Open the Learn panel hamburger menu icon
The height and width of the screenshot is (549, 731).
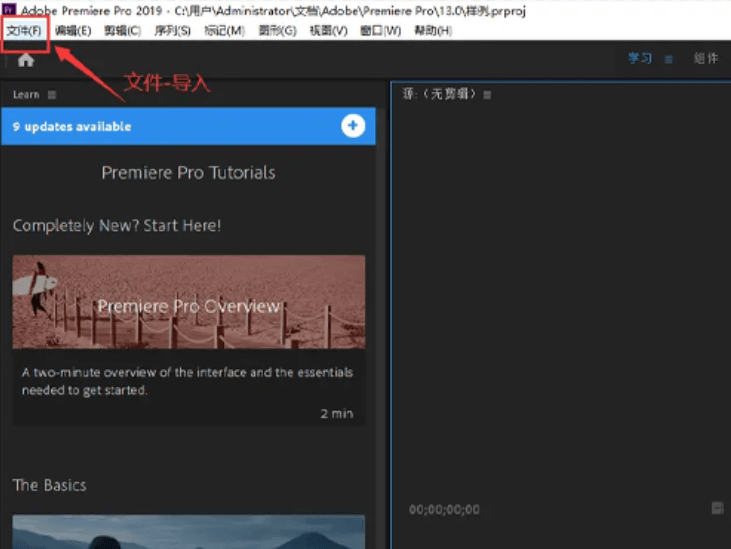click(x=52, y=95)
